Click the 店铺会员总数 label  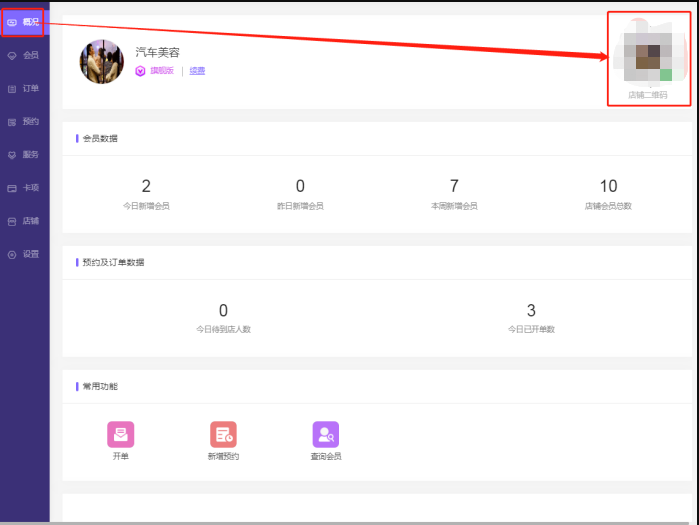(609, 206)
